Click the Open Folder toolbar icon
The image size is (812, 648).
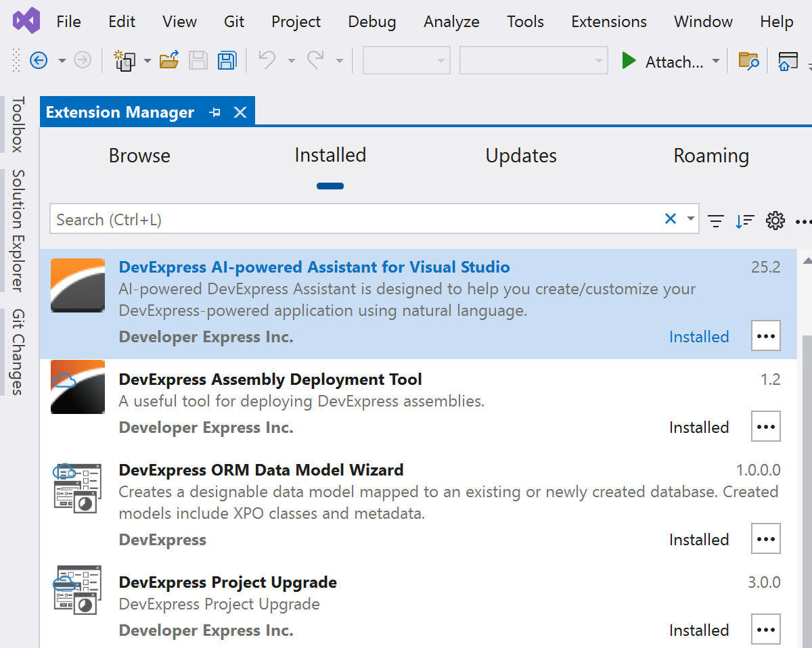(x=168, y=60)
